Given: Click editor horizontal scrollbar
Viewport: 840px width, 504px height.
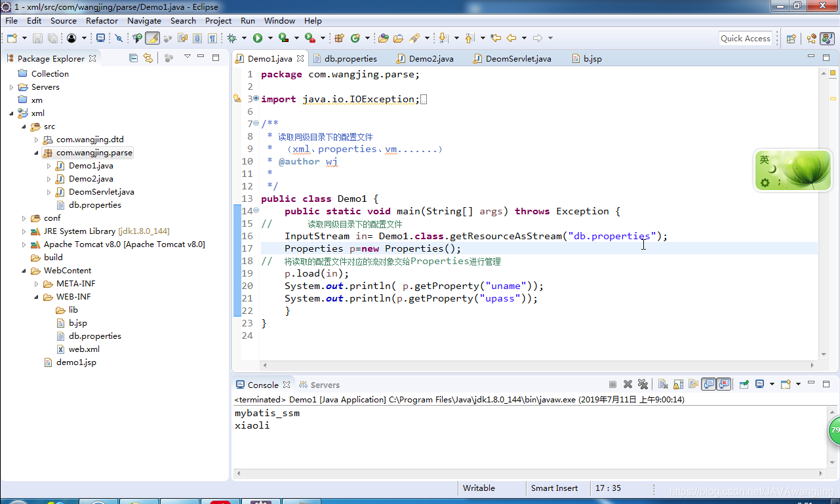Looking at the screenshot, I should point(539,364).
